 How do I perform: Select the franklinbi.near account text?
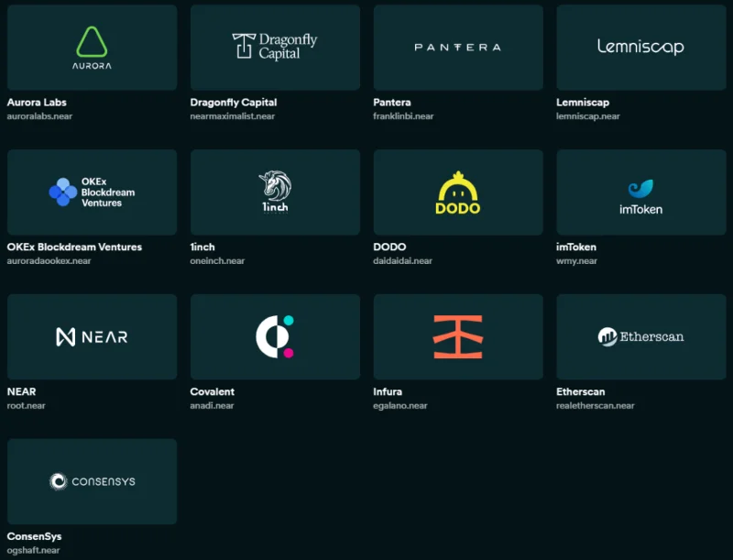403,116
